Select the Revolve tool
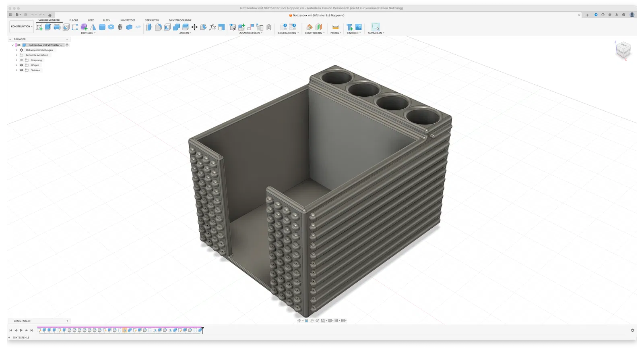Image resolution: width=644 pixels, height=349 pixels. coord(57,27)
